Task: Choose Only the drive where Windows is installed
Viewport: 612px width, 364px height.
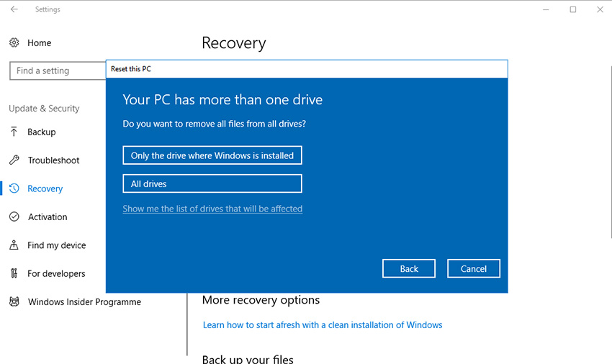Action: click(x=212, y=155)
